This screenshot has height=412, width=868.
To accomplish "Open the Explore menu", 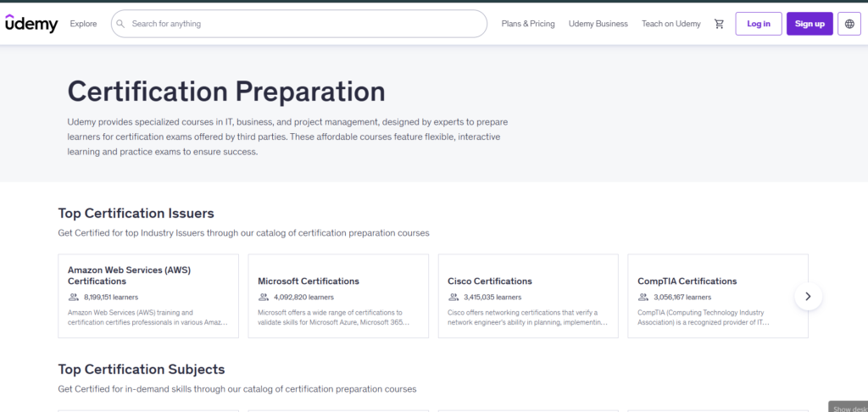I will tap(83, 24).
